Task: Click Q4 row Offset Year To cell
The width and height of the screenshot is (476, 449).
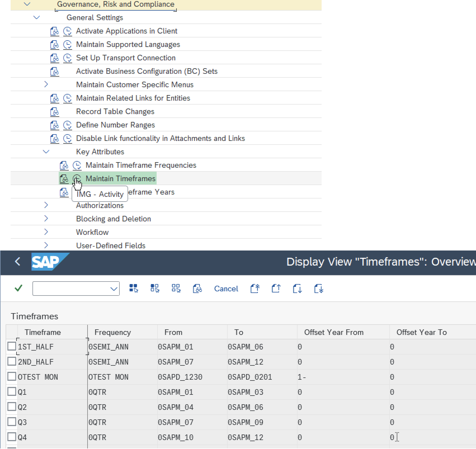Action: pos(433,437)
